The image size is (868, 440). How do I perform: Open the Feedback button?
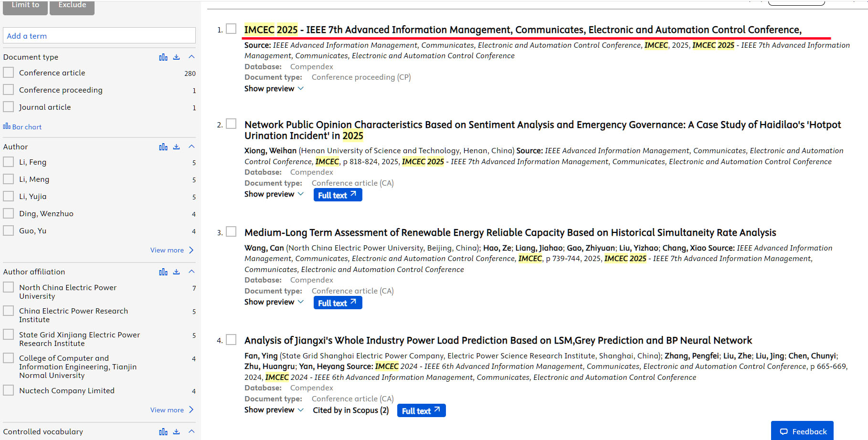(802, 431)
